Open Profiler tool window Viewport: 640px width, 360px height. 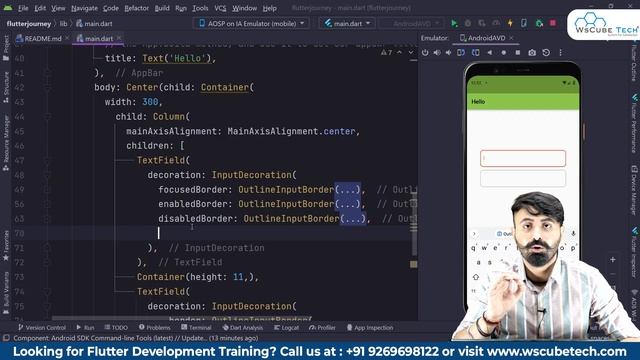[x=322, y=328]
